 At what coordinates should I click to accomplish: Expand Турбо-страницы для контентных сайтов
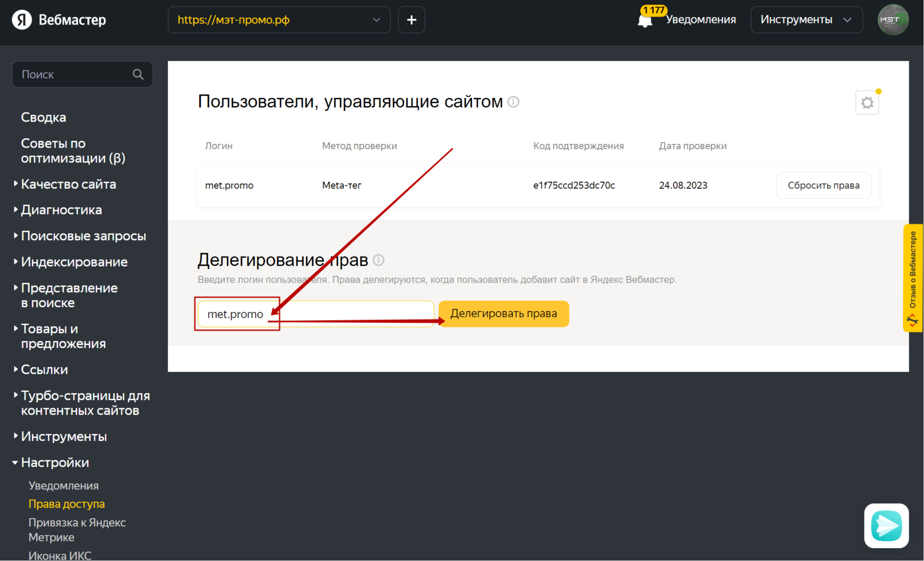pos(85,403)
